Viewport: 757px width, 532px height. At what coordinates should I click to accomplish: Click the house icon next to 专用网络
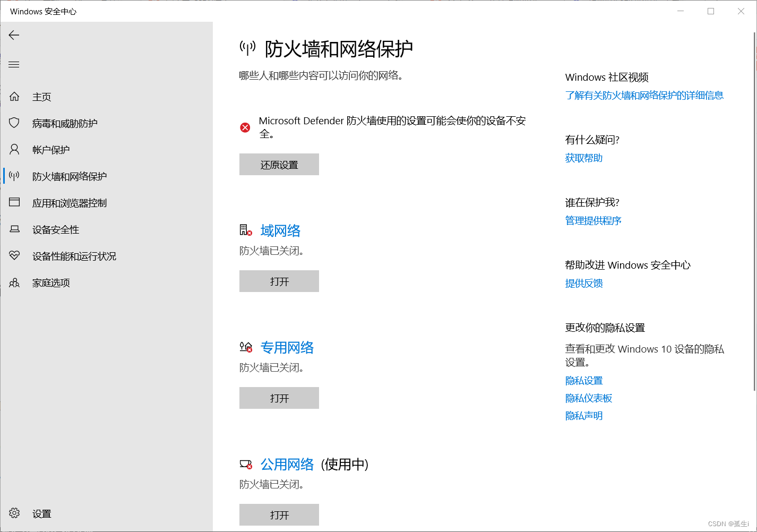pos(245,347)
